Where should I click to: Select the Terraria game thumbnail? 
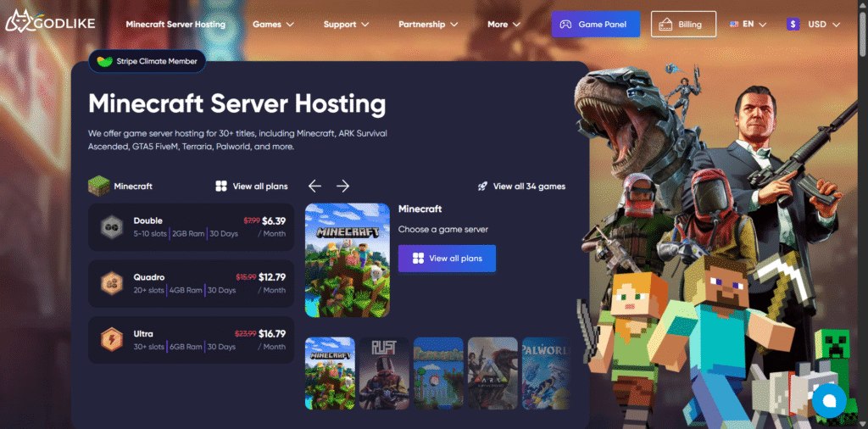point(438,373)
